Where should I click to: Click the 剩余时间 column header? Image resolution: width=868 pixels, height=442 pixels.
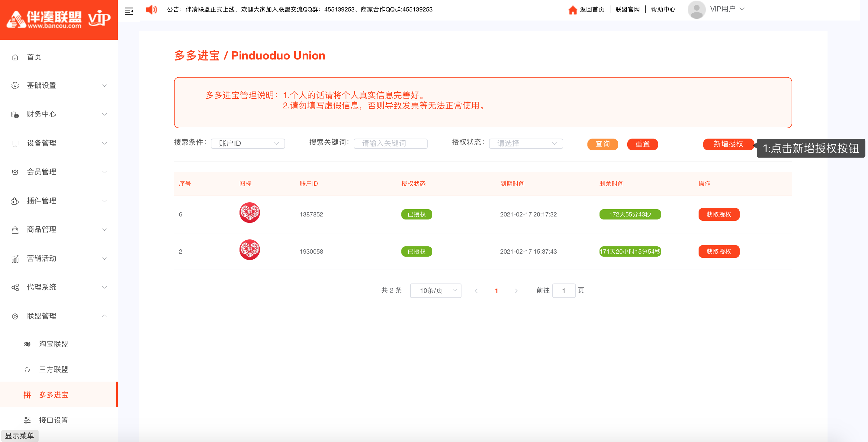tap(611, 184)
